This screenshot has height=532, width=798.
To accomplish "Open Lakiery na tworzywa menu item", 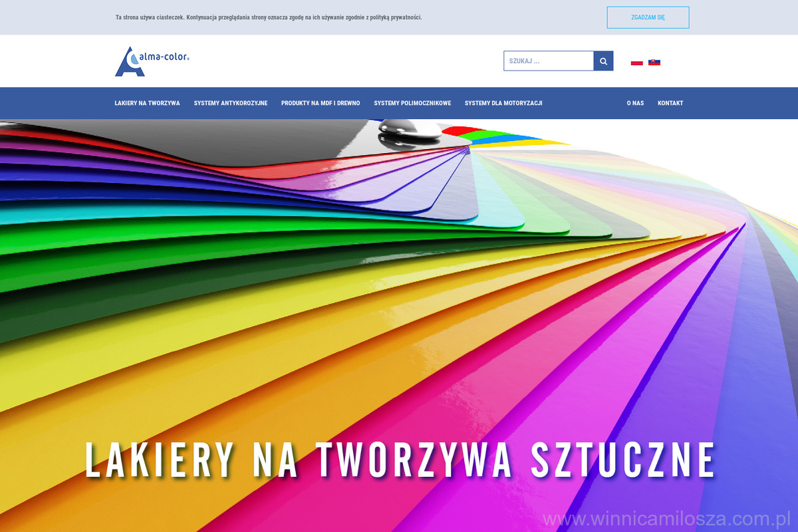I will click(x=147, y=103).
